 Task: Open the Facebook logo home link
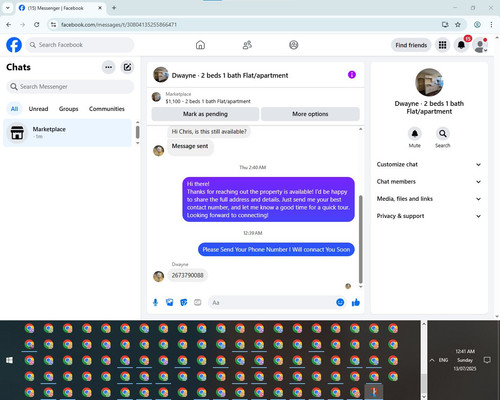tap(14, 45)
